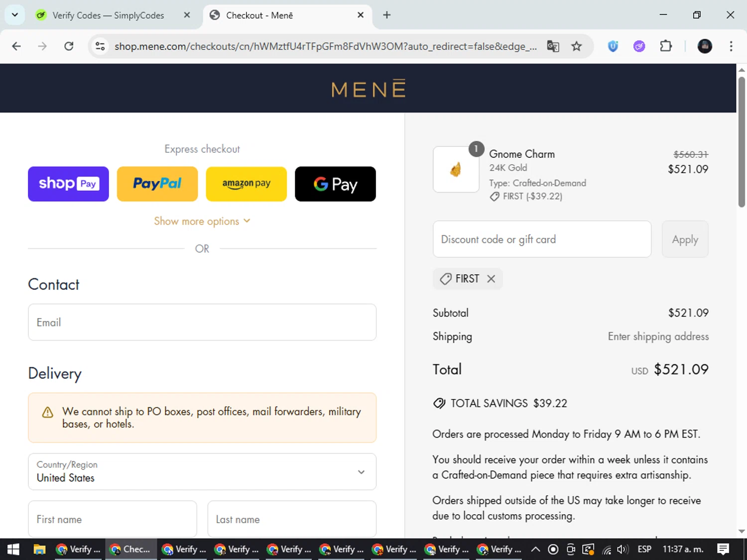Screen dimensions: 747x560
Task: Open the Extensions puzzle icon
Action: (665, 46)
